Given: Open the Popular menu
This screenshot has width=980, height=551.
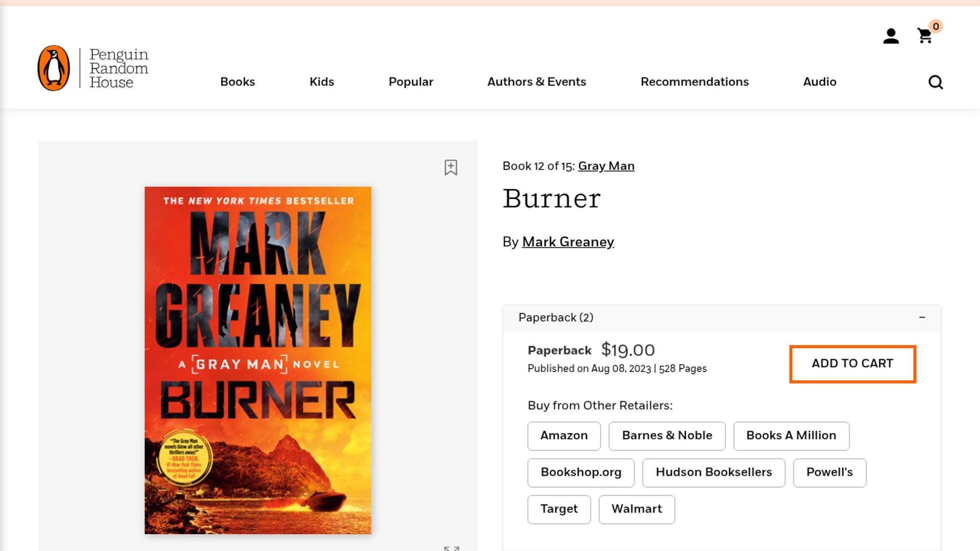Looking at the screenshot, I should [x=410, y=82].
